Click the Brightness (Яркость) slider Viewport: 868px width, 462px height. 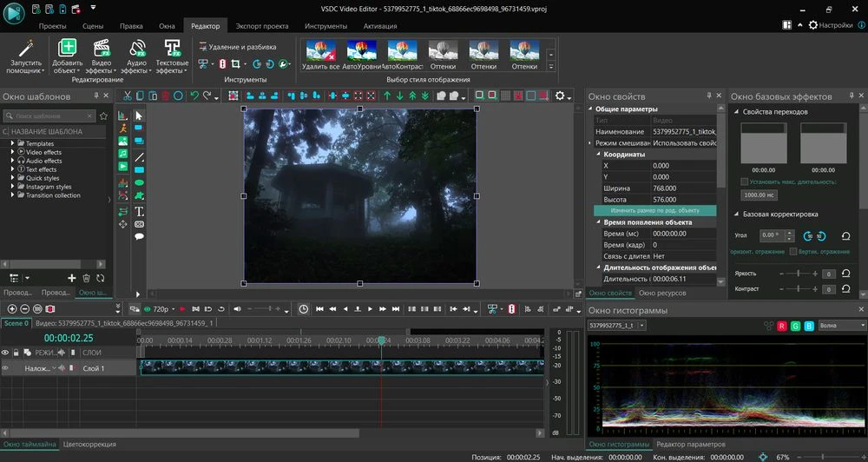[798, 274]
